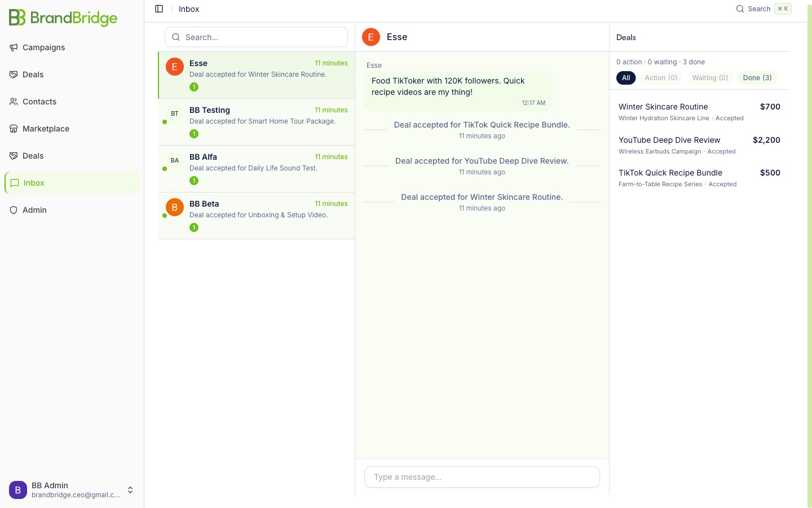The height and width of the screenshot is (508, 812).
Task: Expand the BB Admin account switcher
Action: coord(130,490)
